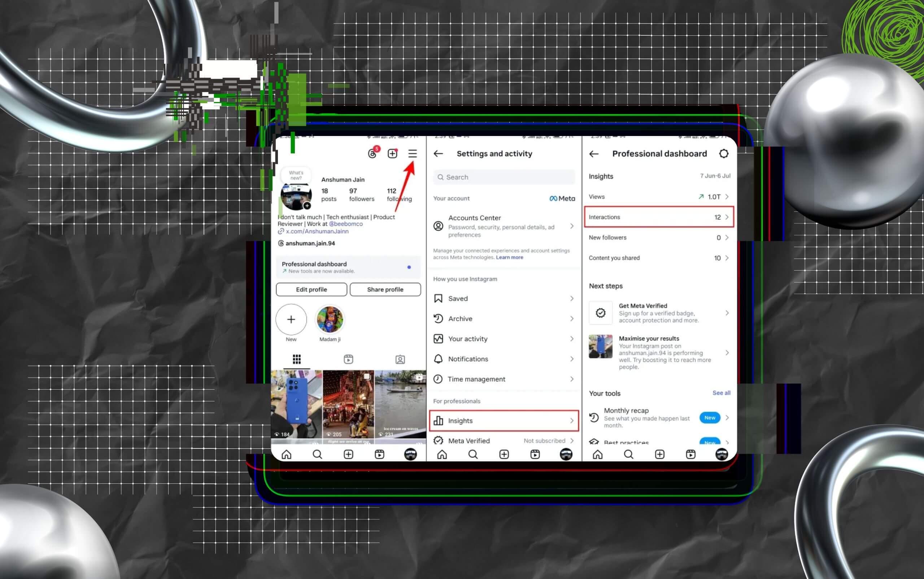
Task: Open the See all tools link
Action: click(x=721, y=393)
